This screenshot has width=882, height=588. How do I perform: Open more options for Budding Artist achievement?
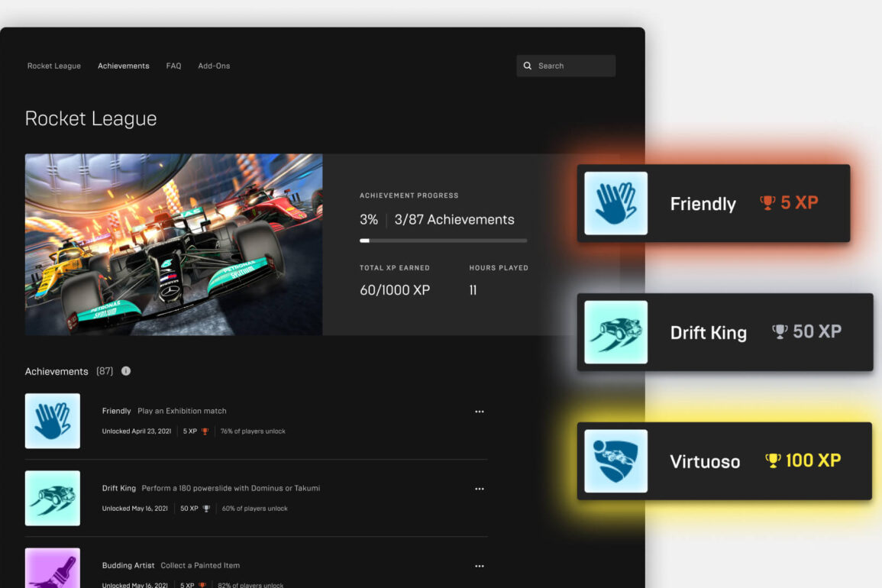[480, 566]
